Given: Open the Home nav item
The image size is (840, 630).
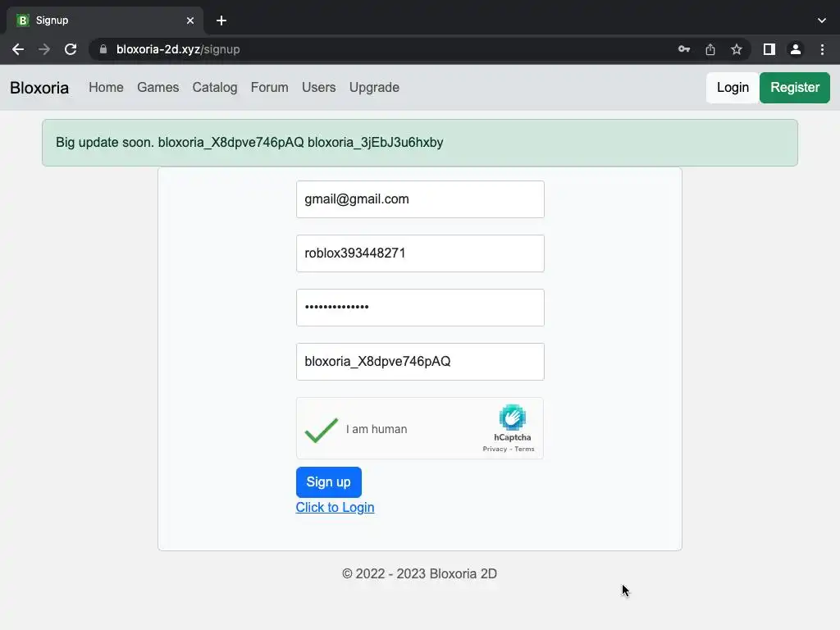Looking at the screenshot, I should (x=106, y=87).
